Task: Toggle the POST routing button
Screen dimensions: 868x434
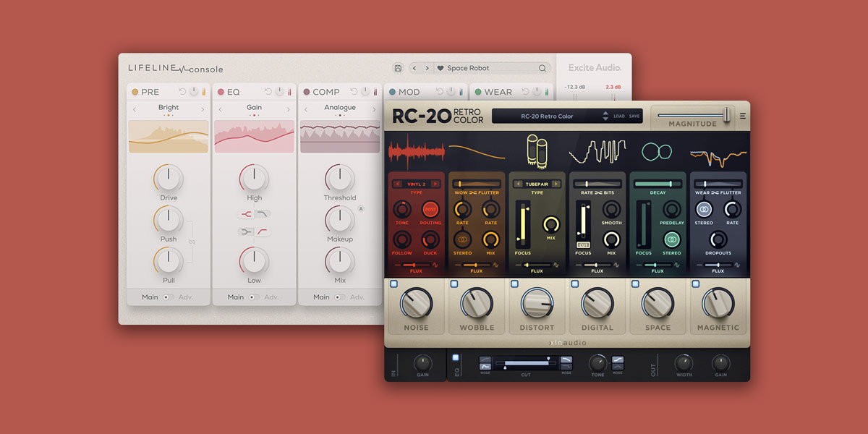Action: coord(430,210)
